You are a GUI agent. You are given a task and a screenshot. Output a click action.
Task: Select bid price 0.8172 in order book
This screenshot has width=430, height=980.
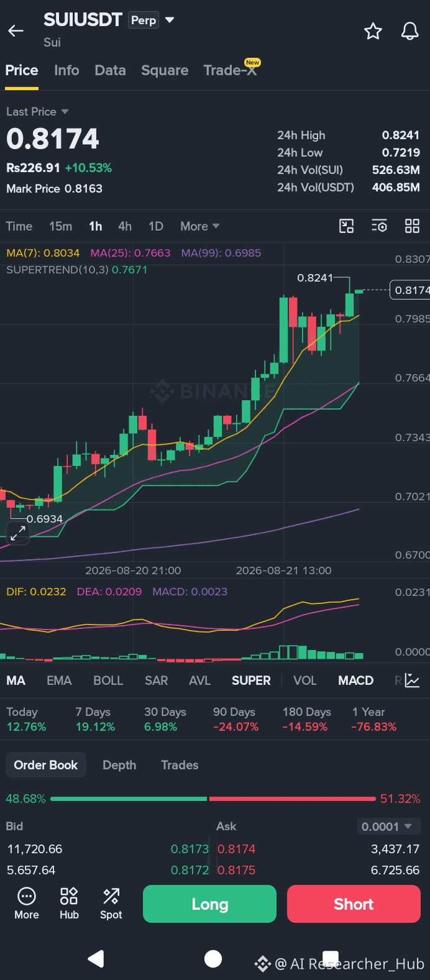pyautogui.click(x=190, y=870)
